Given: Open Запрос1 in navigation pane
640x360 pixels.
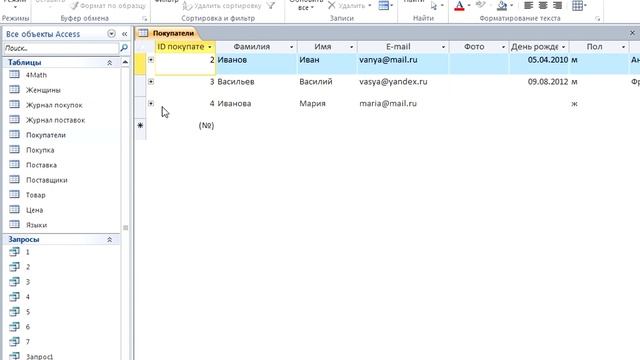Looking at the screenshot, I should (39, 356).
